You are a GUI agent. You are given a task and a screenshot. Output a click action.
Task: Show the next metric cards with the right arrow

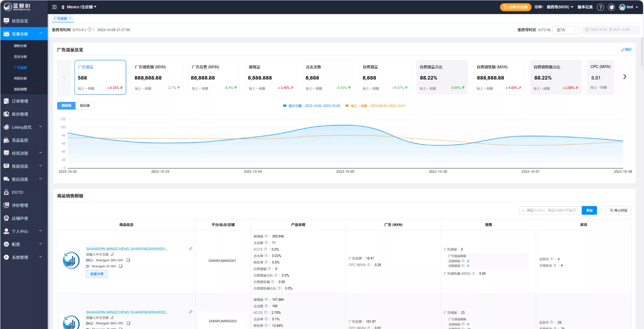pyautogui.click(x=625, y=77)
